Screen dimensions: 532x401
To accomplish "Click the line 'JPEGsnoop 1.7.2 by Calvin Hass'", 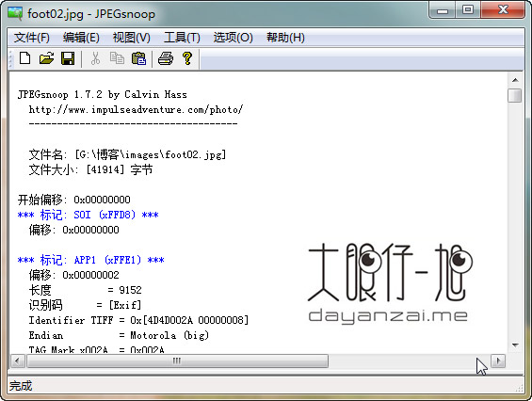I will pos(102,94).
